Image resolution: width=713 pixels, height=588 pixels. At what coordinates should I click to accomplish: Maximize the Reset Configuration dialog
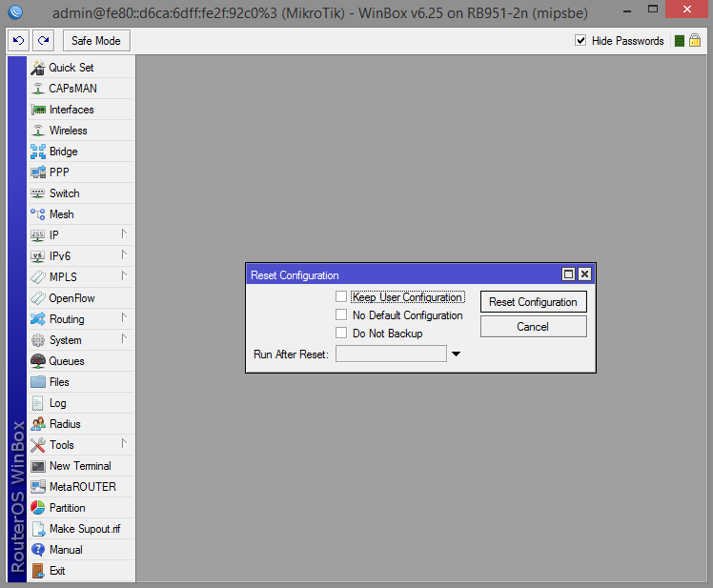pos(568,274)
